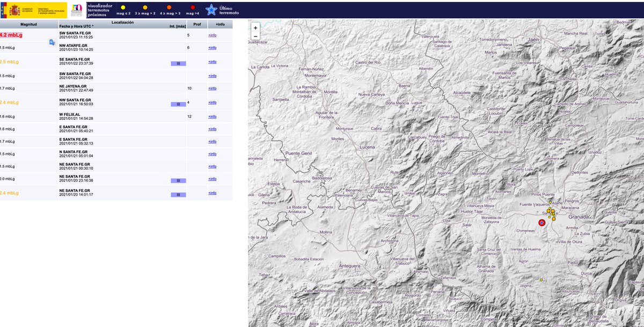Open +info for quake at 2021/01/21 05:40:21
644x327 pixels.
[x=213, y=129]
